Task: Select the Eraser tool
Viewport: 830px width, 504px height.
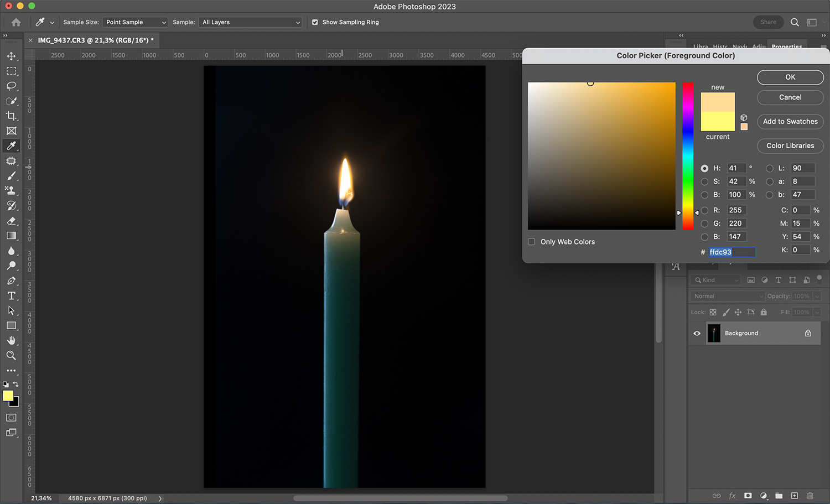Action: point(11,221)
